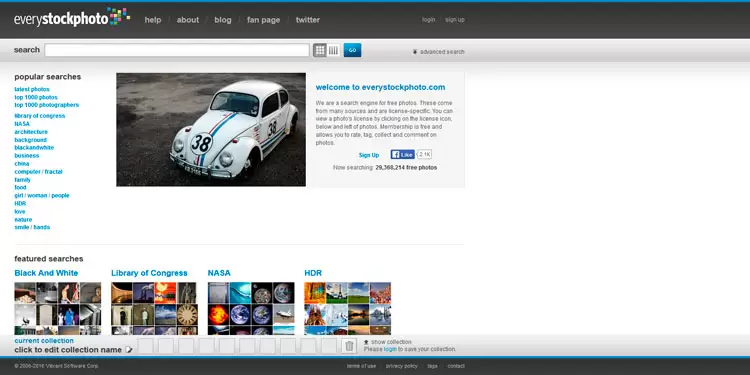This screenshot has width=750, height=375.
Task: Click the everystockphoto logo
Action: click(x=72, y=18)
